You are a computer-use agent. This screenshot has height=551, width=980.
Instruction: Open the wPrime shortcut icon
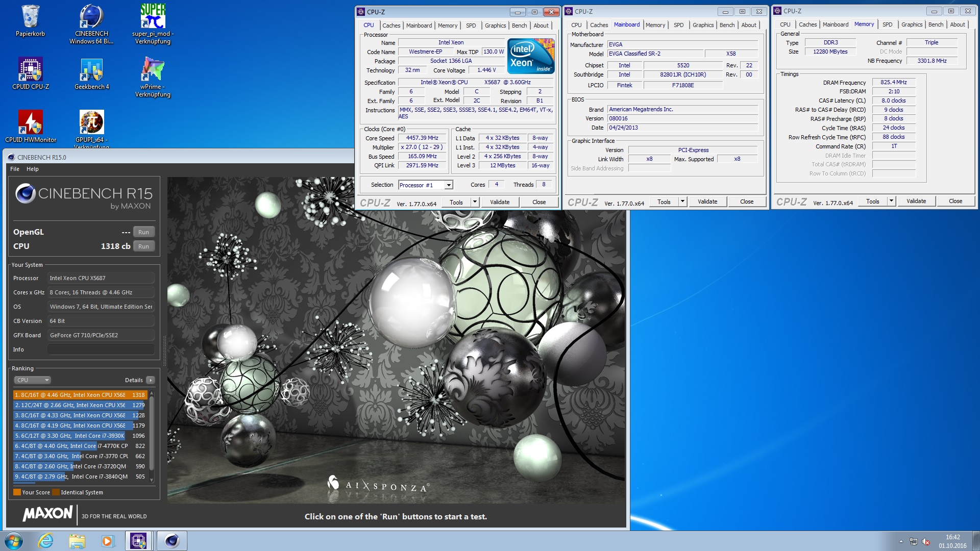153,77
